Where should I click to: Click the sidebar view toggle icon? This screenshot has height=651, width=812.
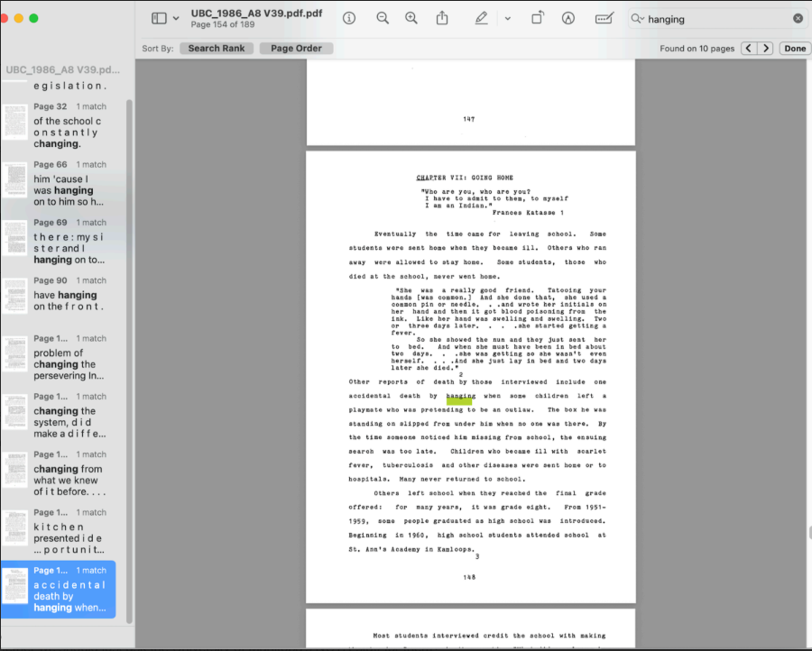[159, 18]
